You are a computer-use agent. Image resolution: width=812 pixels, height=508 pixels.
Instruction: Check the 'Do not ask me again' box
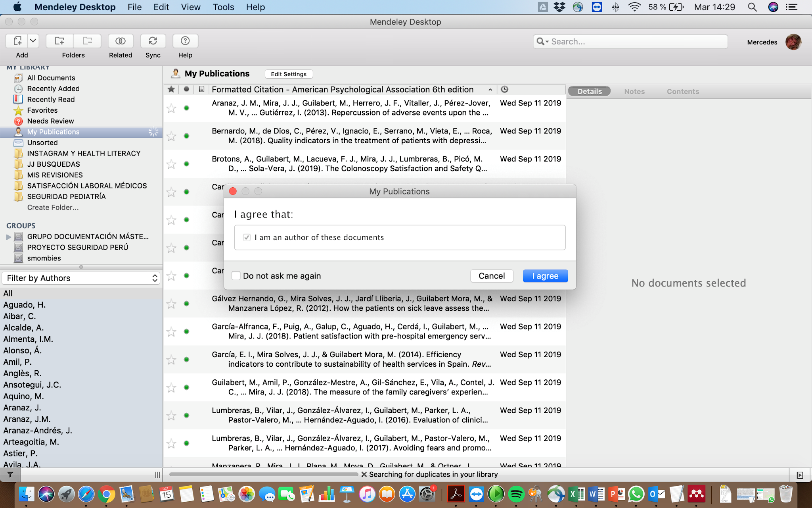[x=236, y=276]
